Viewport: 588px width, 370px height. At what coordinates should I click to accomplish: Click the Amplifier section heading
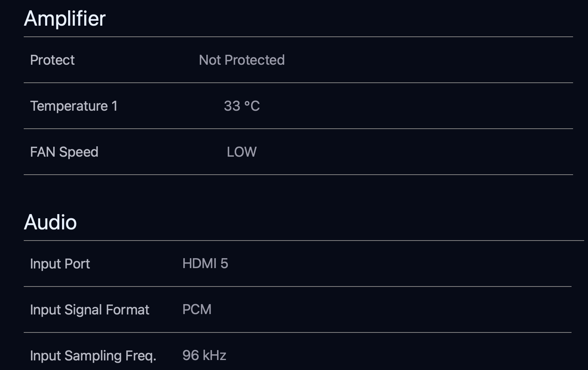click(x=65, y=18)
